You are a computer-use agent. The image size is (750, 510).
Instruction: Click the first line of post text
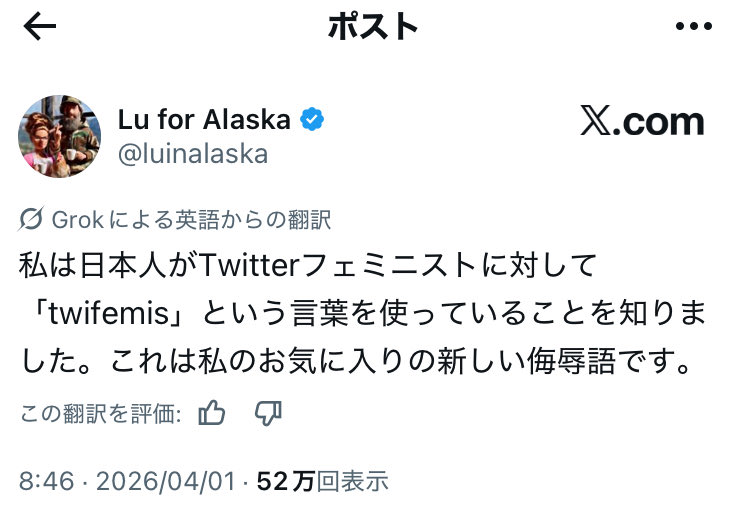[308, 266]
